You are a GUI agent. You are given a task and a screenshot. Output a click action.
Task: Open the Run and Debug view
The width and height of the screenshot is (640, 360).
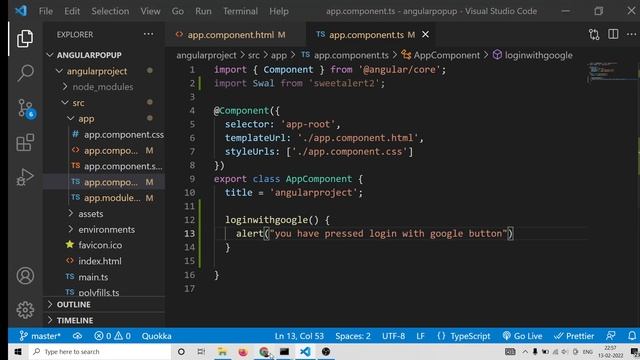click(25, 177)
